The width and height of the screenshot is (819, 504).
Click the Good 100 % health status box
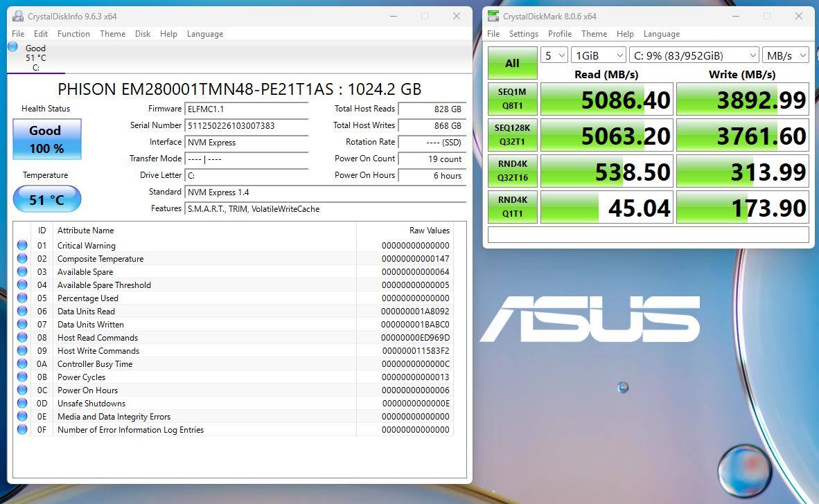[46, 139]
